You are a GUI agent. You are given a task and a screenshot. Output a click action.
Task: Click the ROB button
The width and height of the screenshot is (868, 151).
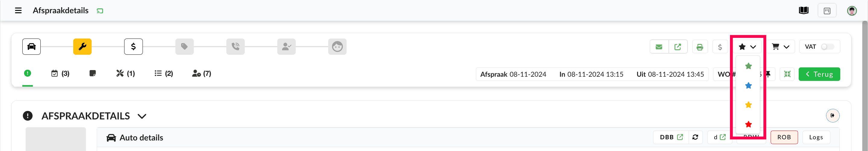coord(784,137)
